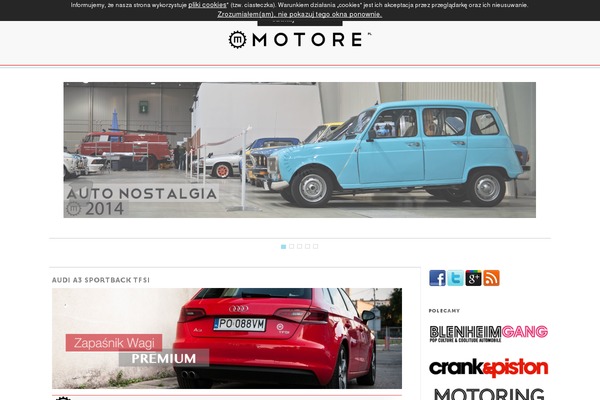600x400 pixels.
Task: Open the 'pliki cookies' link
Action: point(207,5)
